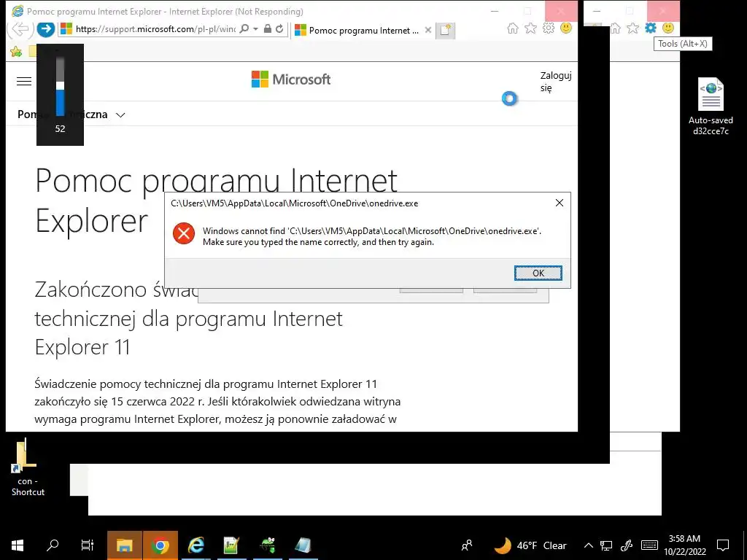Click the network icon in system tray
Screen dimensions: 747x560
(606, 545)
